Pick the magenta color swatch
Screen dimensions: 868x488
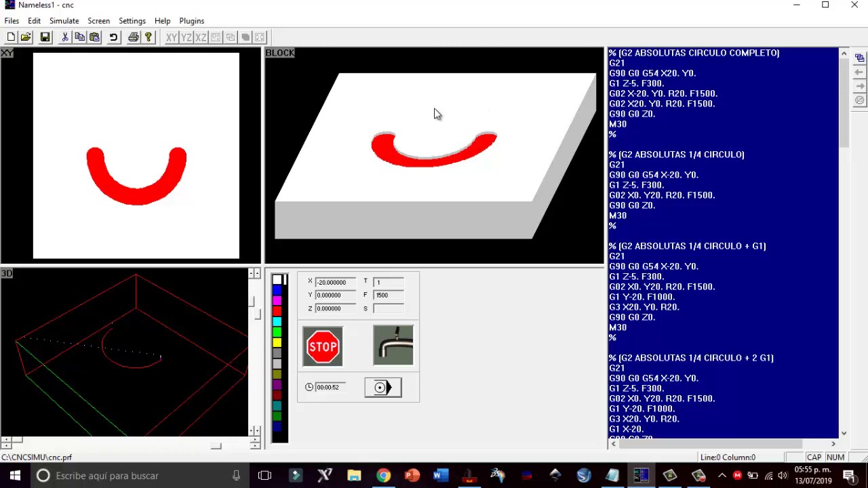(x=277, y=300)
